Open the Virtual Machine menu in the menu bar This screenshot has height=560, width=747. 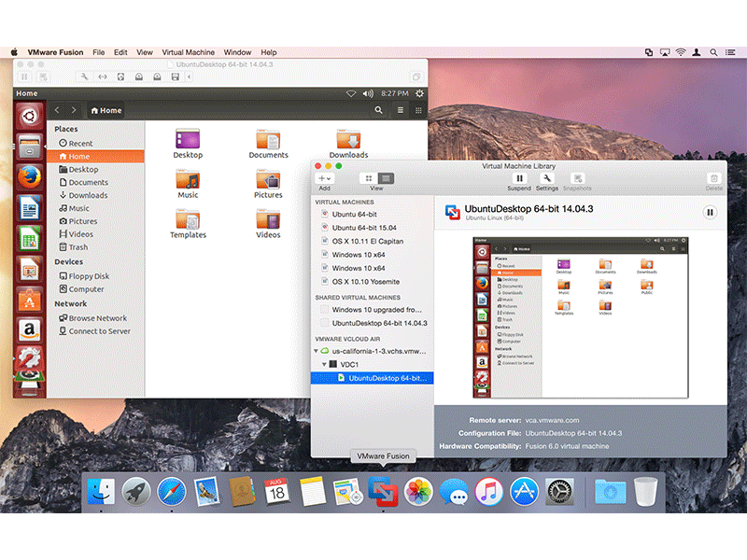point(188,52)
